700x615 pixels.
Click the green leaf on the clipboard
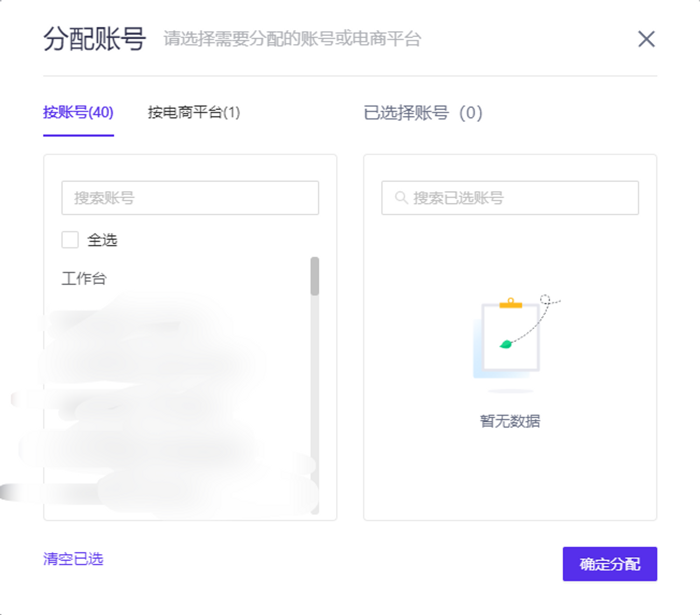[505, 344]
